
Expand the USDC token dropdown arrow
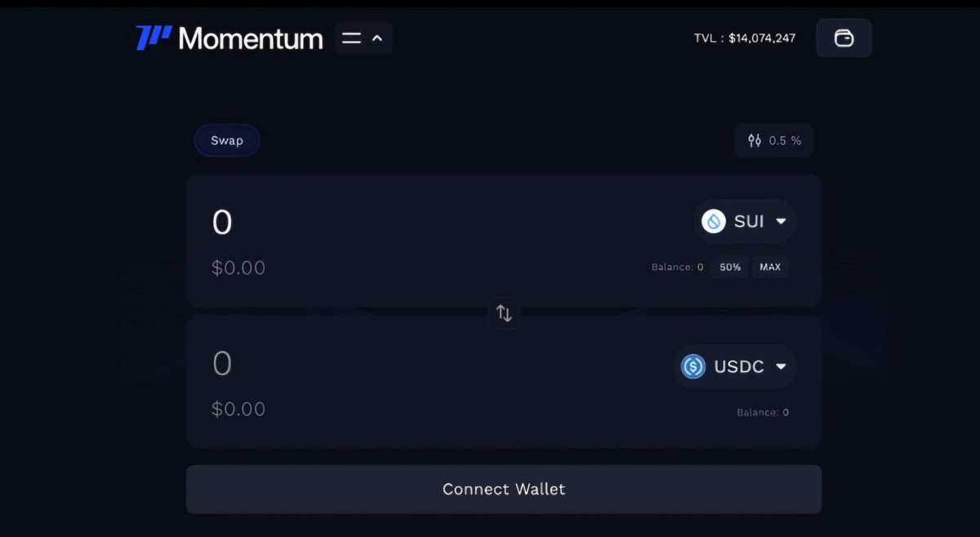781,366
